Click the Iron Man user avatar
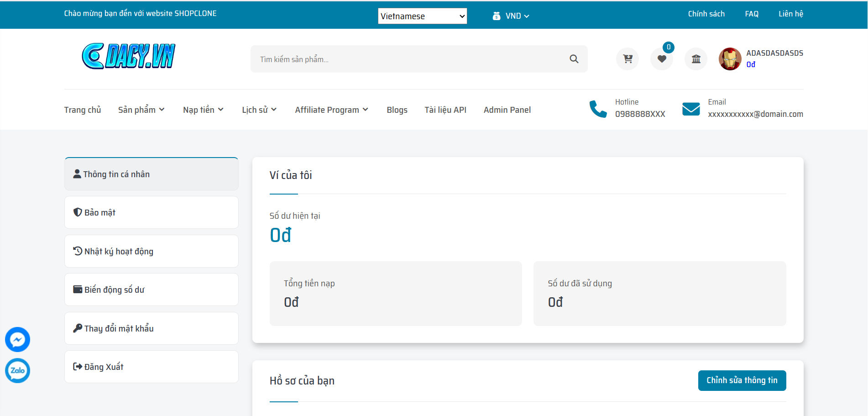 (730, 59)
